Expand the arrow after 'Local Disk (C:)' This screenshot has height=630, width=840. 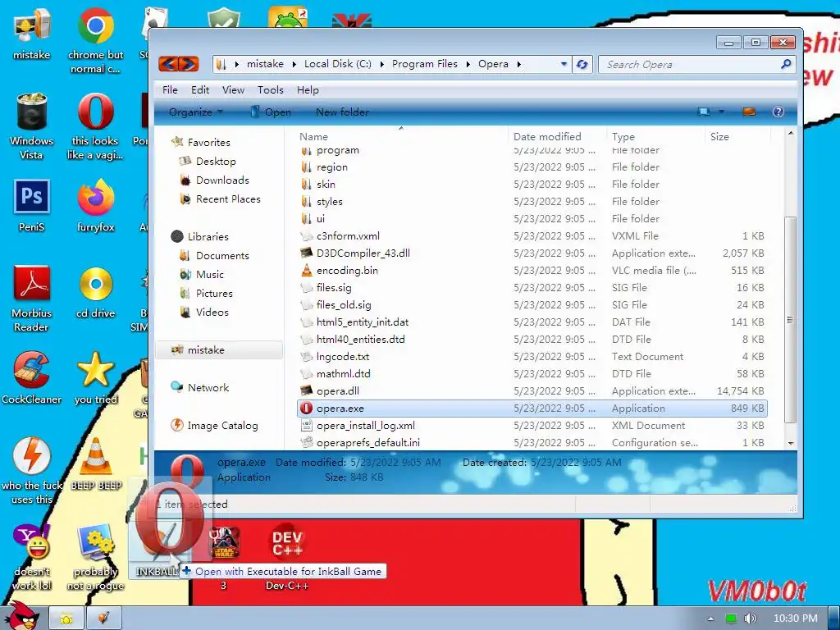[382, 64]
